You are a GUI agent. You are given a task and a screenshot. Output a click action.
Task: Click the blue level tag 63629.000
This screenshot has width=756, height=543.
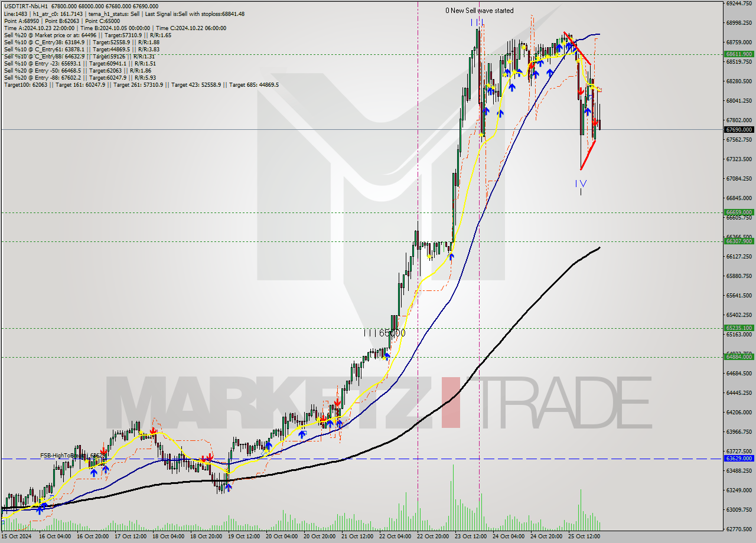pos(739,458)
